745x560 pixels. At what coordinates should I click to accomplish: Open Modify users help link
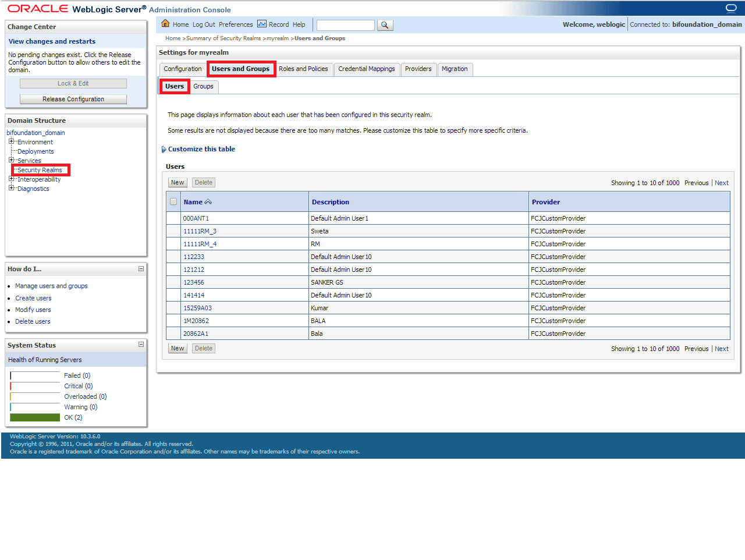[x=33, y=310]
